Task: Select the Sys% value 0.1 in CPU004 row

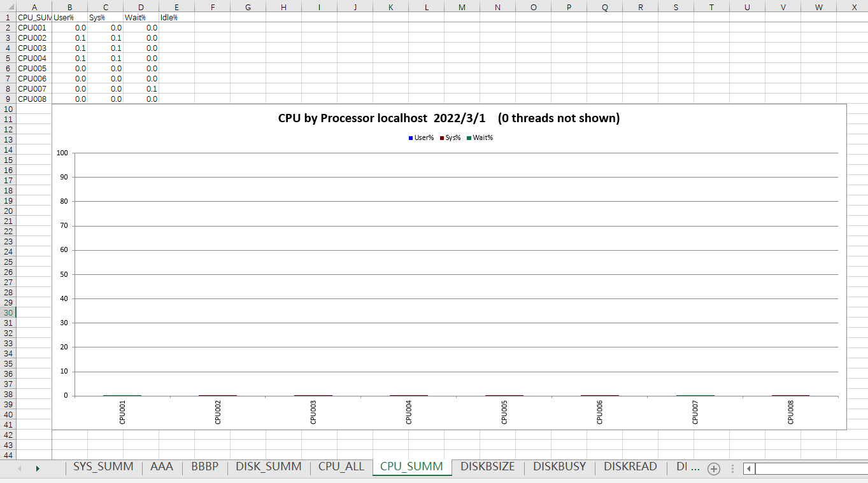Action: pos(105,58)
